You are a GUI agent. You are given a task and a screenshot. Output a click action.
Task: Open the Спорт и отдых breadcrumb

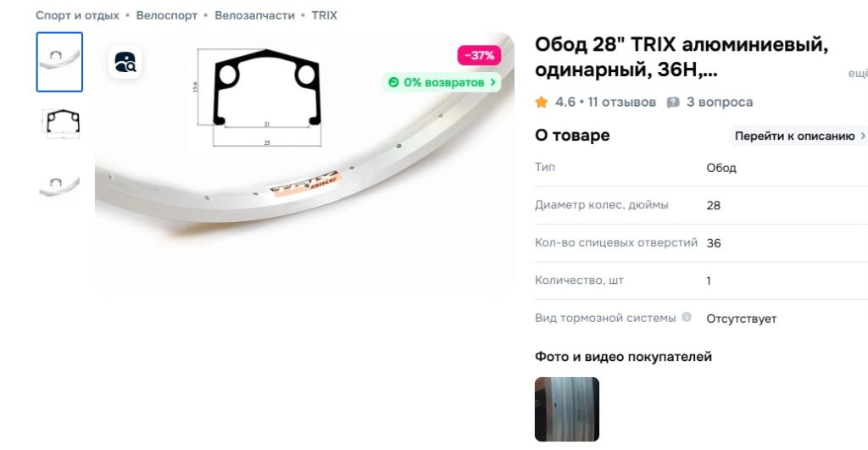pyautogui.click(x=77, y=15)
